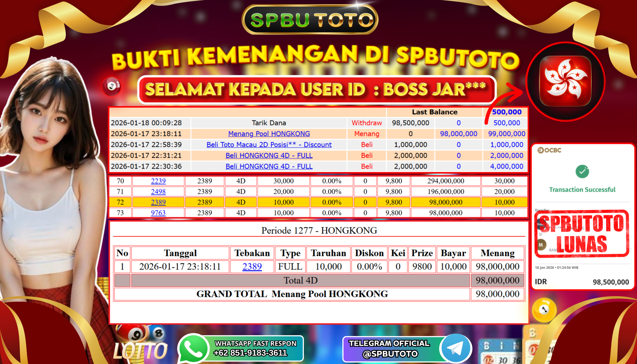This screenshot has width=637, height=364.
Task: Click highlighted bet number 2389 in row 72
Action: coord(158,202)
